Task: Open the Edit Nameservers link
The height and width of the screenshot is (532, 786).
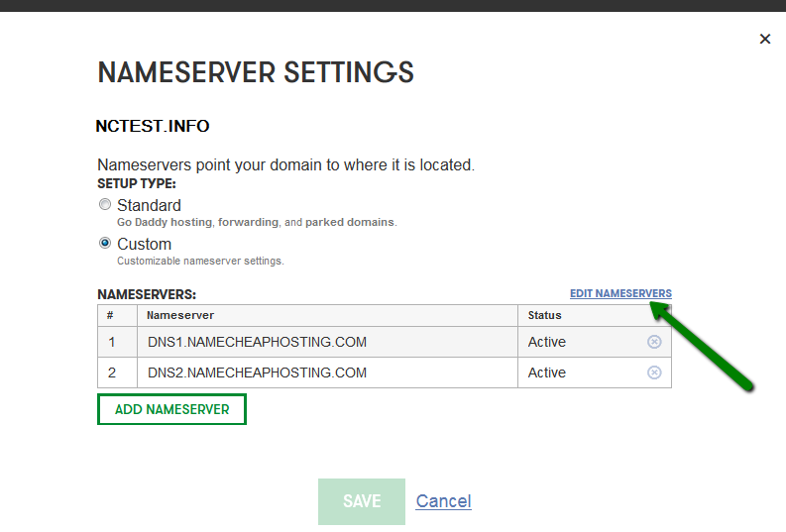Action: click(620, 293)
